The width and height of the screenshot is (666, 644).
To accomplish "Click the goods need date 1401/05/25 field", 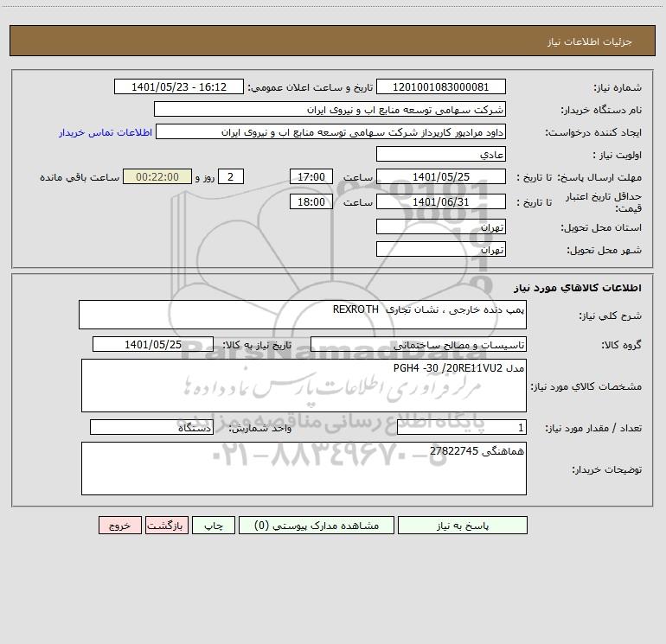I will pos(153,344).
